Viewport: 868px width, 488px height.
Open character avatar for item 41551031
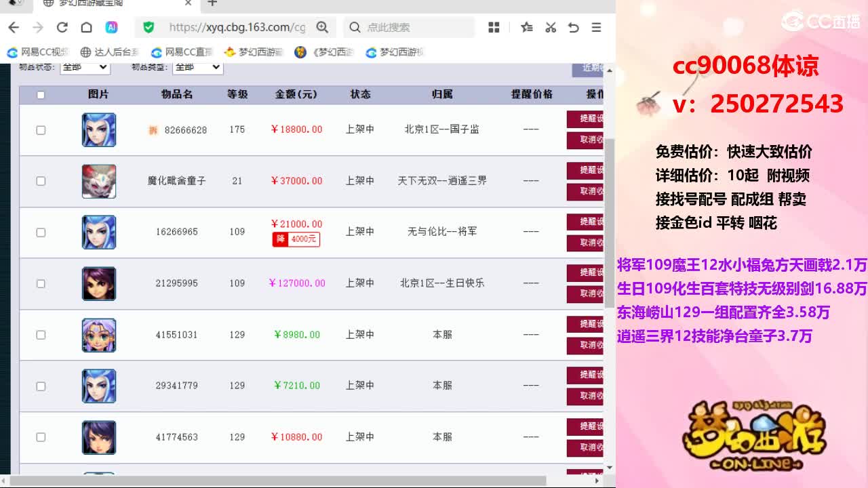99,335
